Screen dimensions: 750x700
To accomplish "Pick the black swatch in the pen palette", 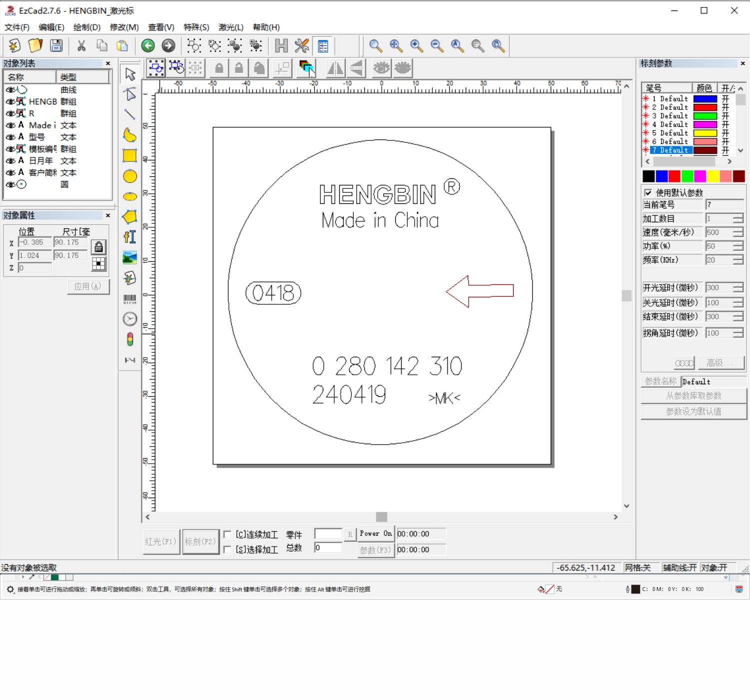I will point(649,176).
